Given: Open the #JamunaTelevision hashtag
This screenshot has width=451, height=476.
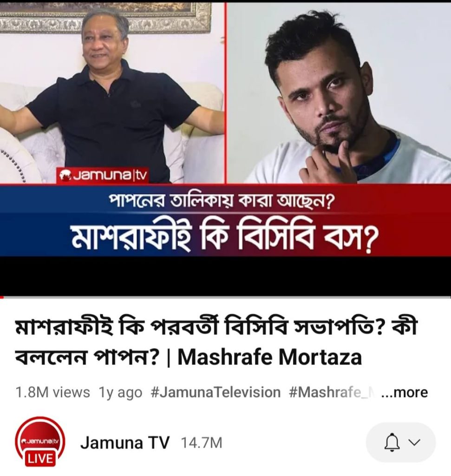Looking at the screenshot, I should [216, 392].
